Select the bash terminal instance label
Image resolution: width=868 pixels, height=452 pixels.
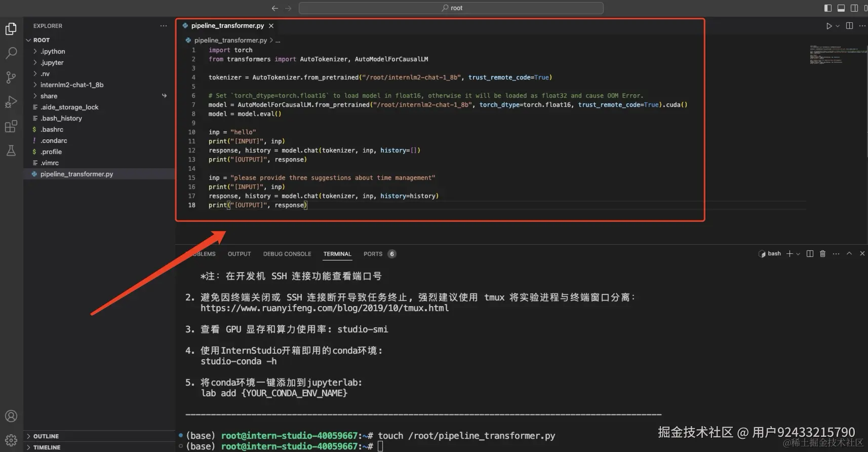tap(770, 254)
